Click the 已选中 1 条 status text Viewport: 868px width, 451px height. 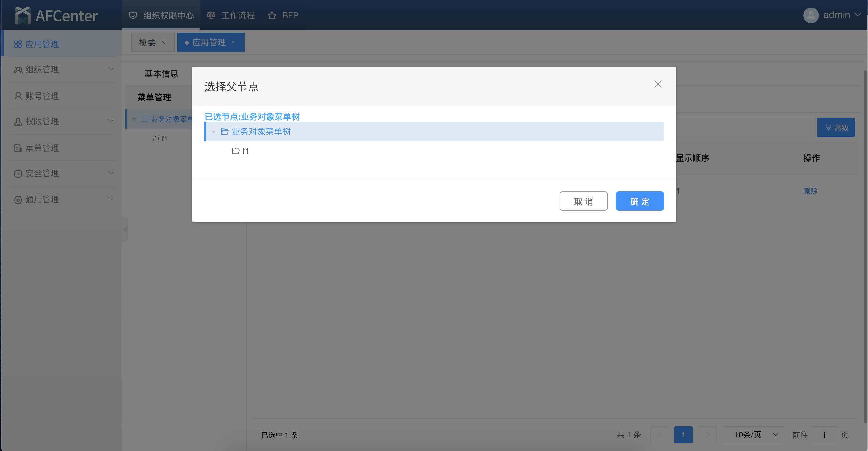coord(279,435)
